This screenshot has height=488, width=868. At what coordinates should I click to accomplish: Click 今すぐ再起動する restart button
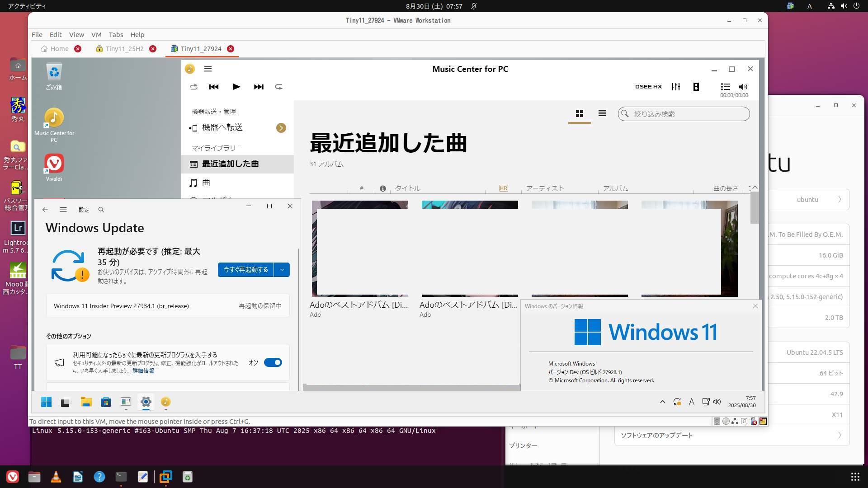(x=245, y=270)
